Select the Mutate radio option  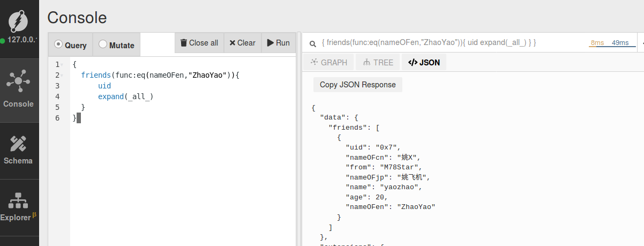pyautogui.click(x=116, y=45)
